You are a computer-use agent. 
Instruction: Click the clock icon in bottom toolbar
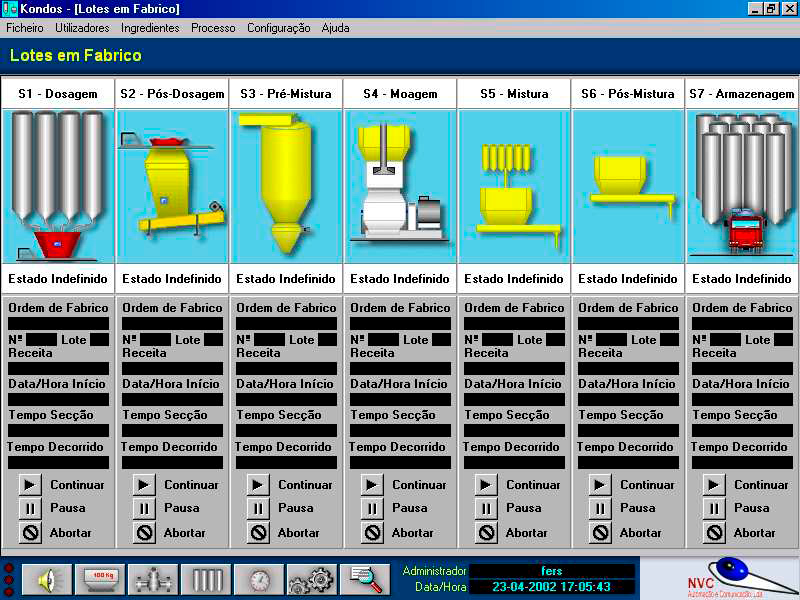260,579
